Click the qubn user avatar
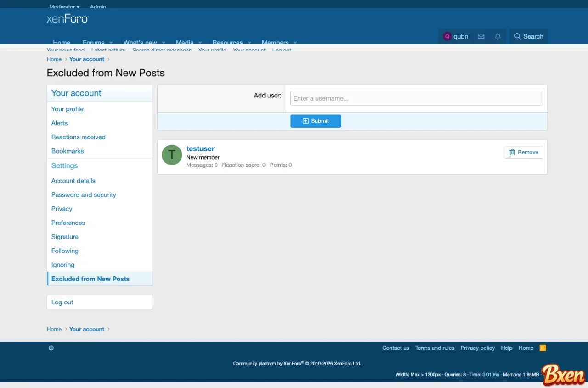588x388 pixels. [x=447, y=36]
